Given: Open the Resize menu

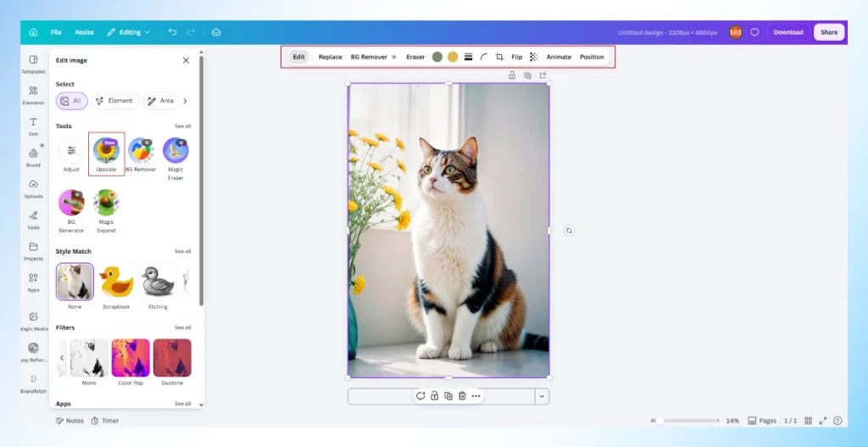Looking at the screenshot, I should [x=84, y=32].
